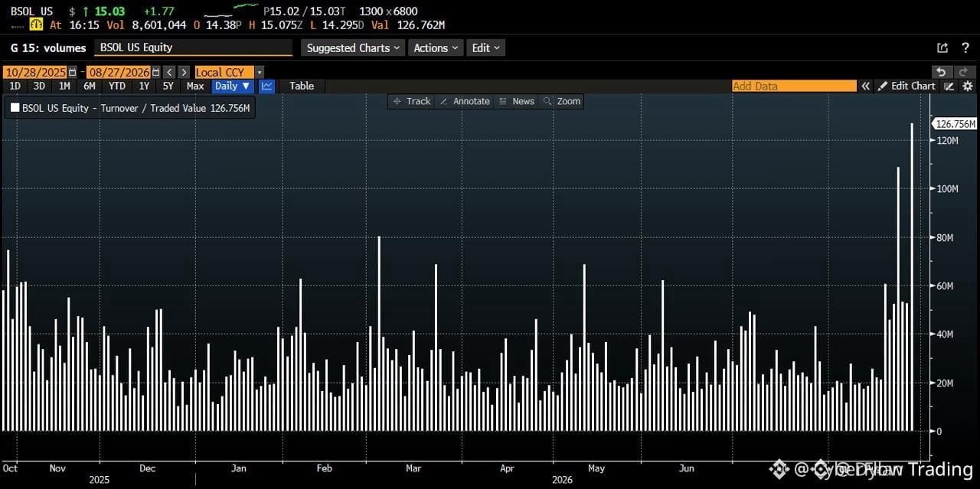Click the 60M y-axis label
Image resolution: width=980 pixels, height=489 pixels.
pyautogui.click(x=946, y=285)
